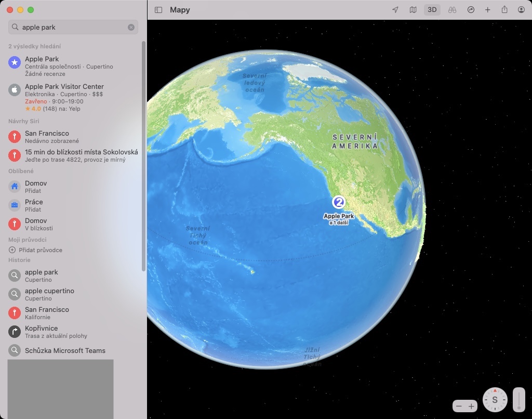Open Schůzka Microsoft Teams history entry
Screen dimensions: 532x419
coord(73,350)
